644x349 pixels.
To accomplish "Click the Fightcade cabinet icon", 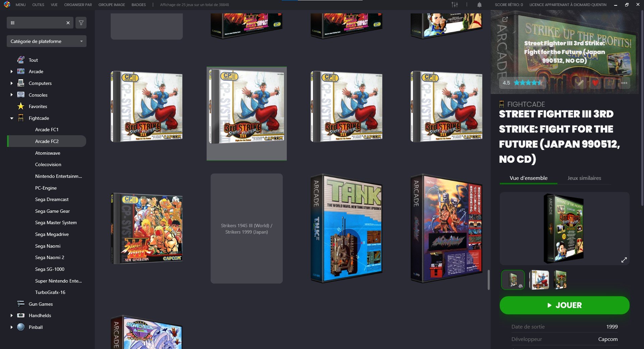I will pyautogui.click(x=21, y=118).
